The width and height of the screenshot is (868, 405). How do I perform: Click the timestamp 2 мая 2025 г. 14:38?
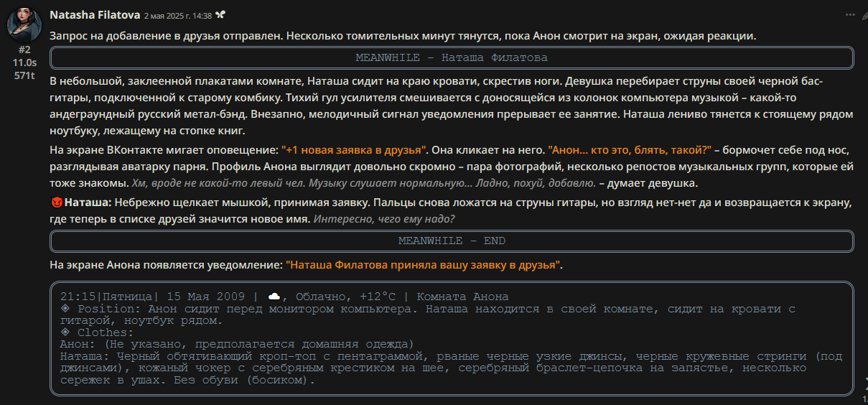178,15
